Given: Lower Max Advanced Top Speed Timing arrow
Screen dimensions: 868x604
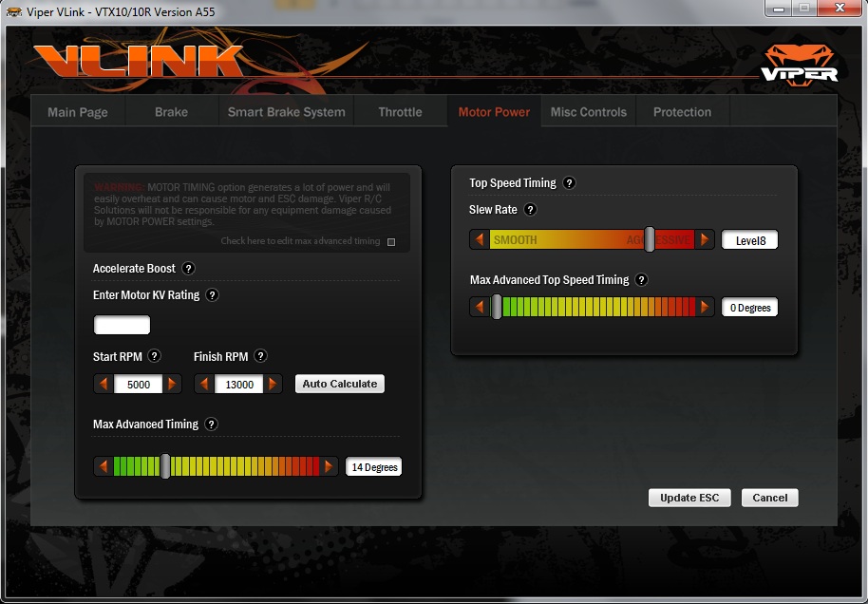Looking at the screenshot, I should (480, 307).
